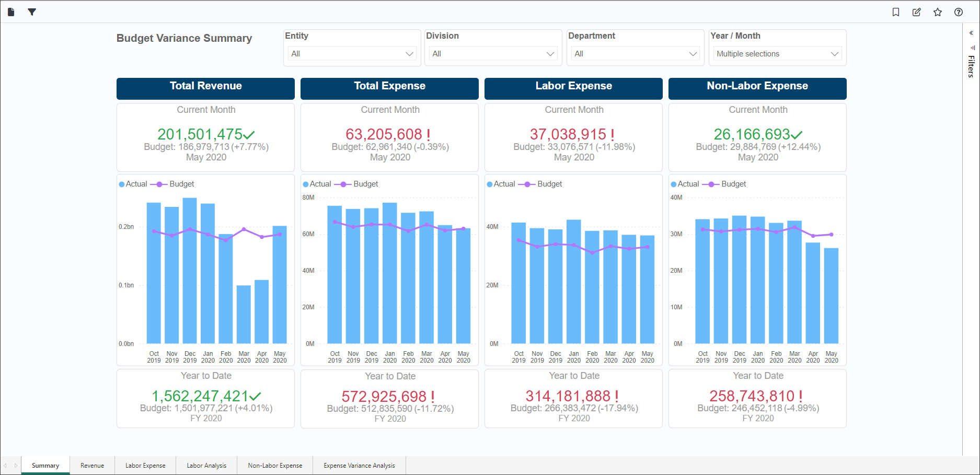Click the Total Revenue header button
The height and width of the screenshot is (475, 980).
(205, 88)
